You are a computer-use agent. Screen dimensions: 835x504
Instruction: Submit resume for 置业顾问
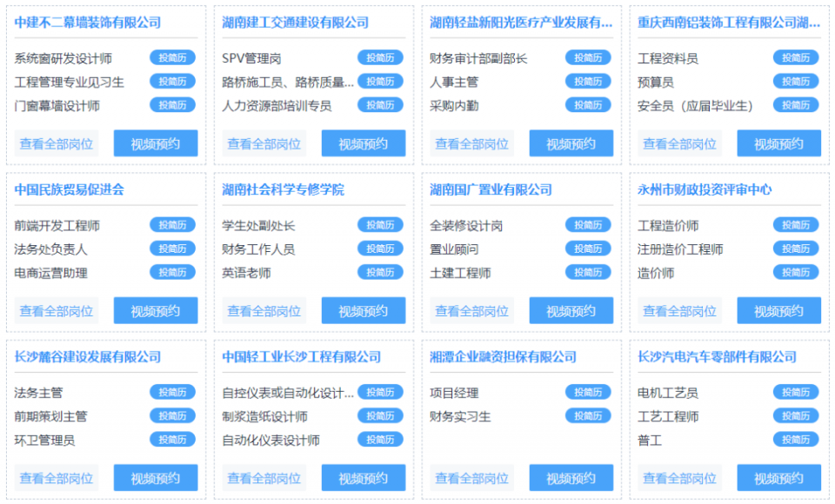(588, 249)
